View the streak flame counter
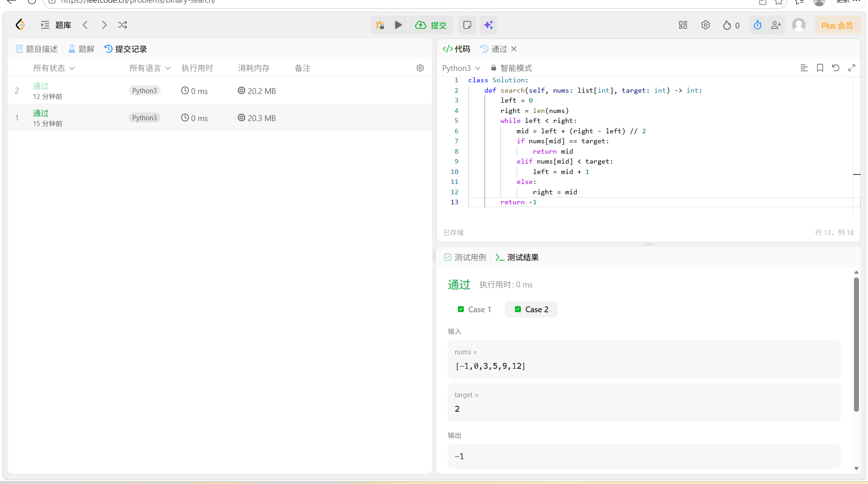The height and width of the screenshot is (484, 868). [x=731, y=25]
